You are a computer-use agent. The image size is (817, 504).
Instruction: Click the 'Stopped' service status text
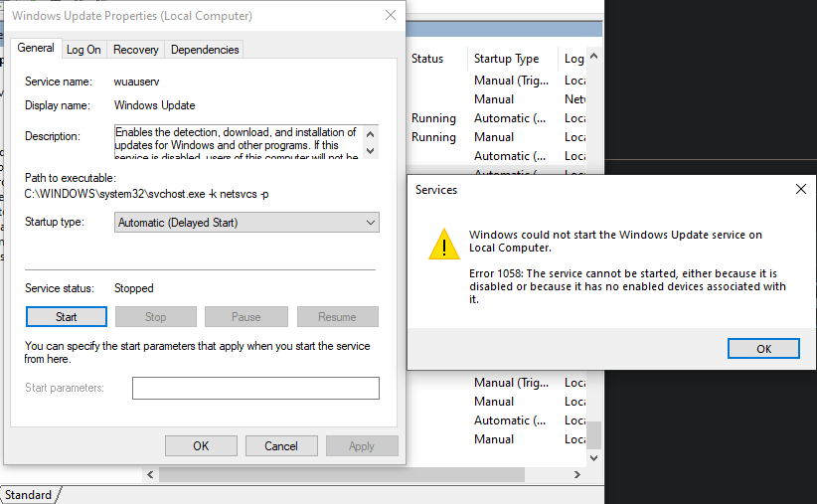pos(134,288)
